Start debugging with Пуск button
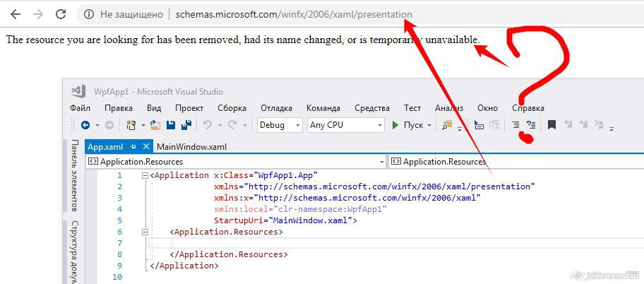The width and height of the screenshot is (644, 284). (x=408, y=125)
